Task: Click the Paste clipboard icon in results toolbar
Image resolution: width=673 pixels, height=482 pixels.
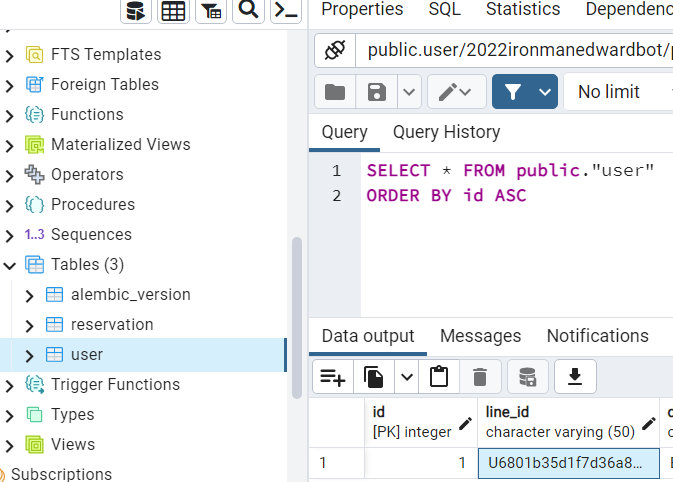Action: [x=438, y=377]
